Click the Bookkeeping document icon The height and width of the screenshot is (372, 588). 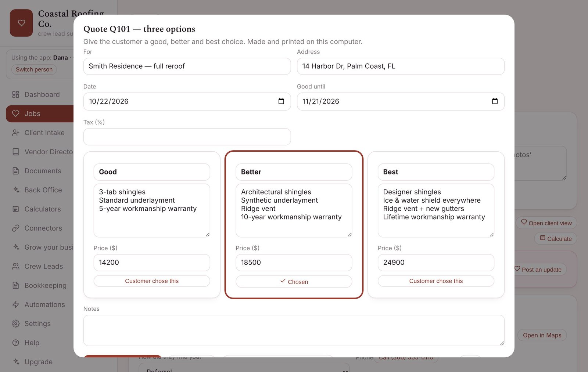click(15, 285)
